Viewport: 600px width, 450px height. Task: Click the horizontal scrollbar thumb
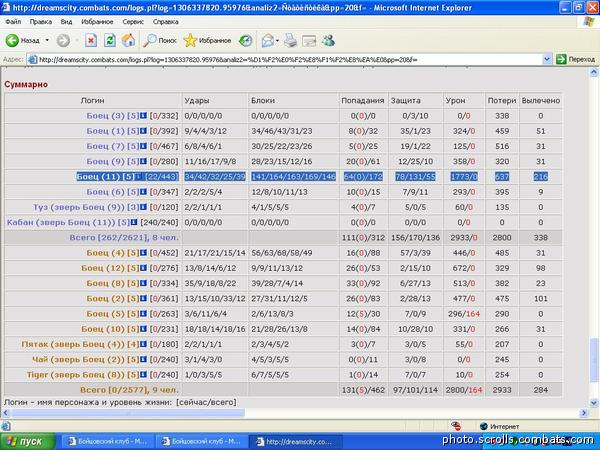pos(128,413)
